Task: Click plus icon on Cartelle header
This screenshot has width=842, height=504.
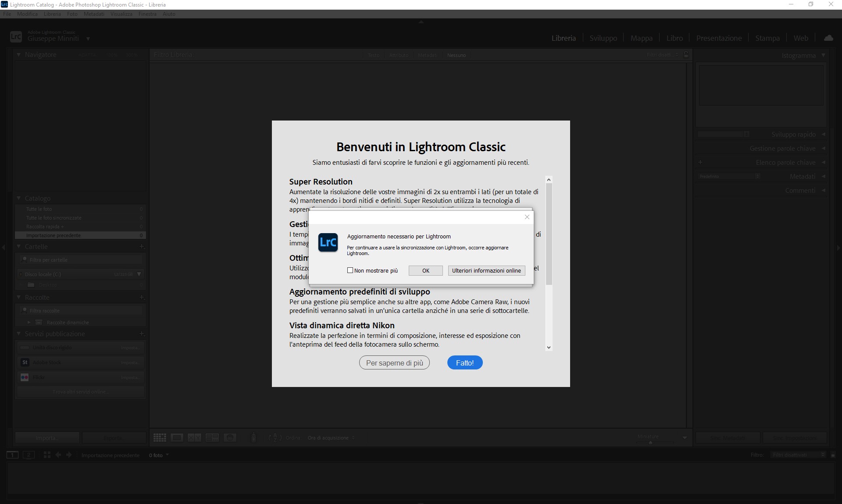Action: click(x=142, y=246)
